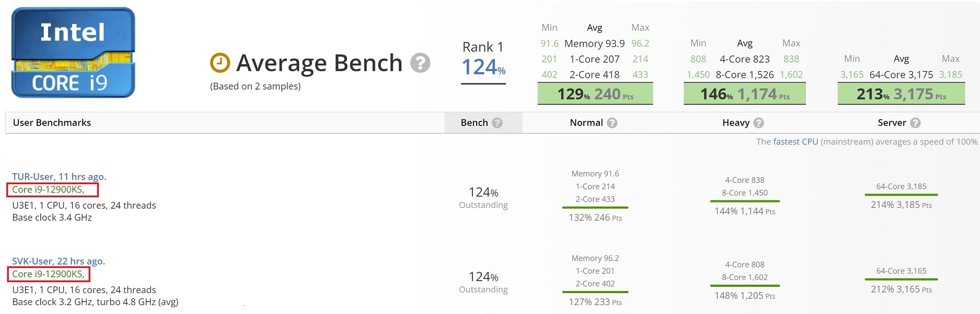The width and height of the screenshot is (980, 314).
Task: Click the orange clock icon beside Average Bench
Action: click(x=220, y=63)
